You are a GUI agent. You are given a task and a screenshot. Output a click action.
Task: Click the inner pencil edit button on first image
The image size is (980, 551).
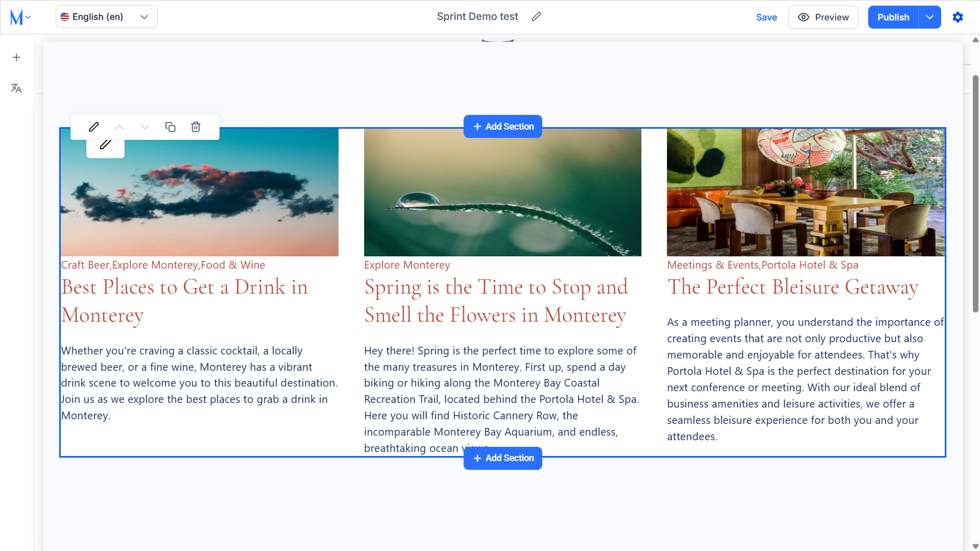[105, 146]
